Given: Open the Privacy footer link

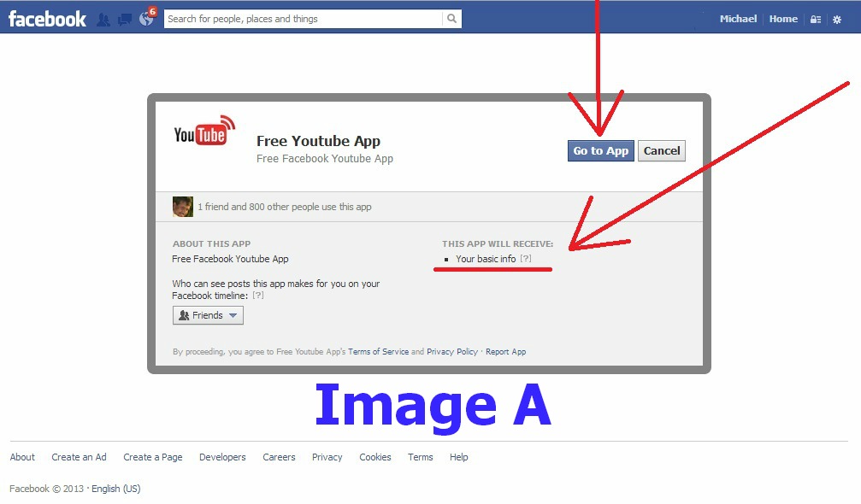Looking at the screenshot, I should [x=327, y=457].
